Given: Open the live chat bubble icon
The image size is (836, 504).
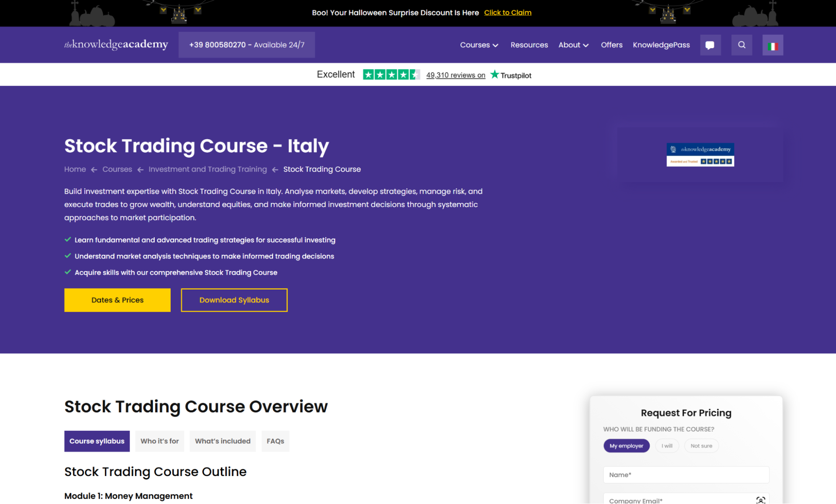Looking at the screenshot, I should pos(710,45).
